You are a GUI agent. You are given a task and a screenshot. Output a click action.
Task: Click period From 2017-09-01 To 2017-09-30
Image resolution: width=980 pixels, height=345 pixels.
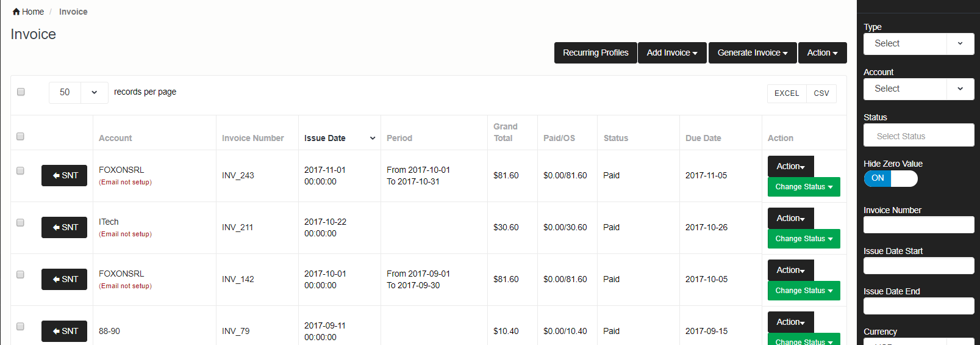tap(418, 279)
